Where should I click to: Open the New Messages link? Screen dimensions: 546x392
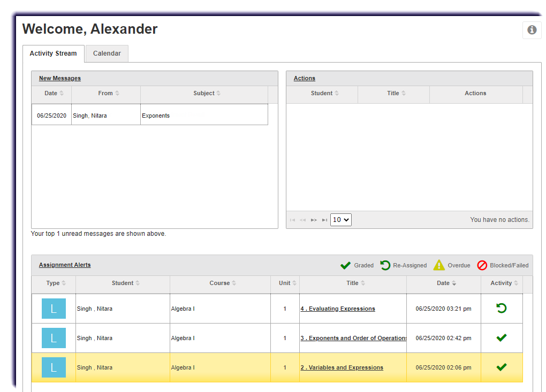point(60,78)
